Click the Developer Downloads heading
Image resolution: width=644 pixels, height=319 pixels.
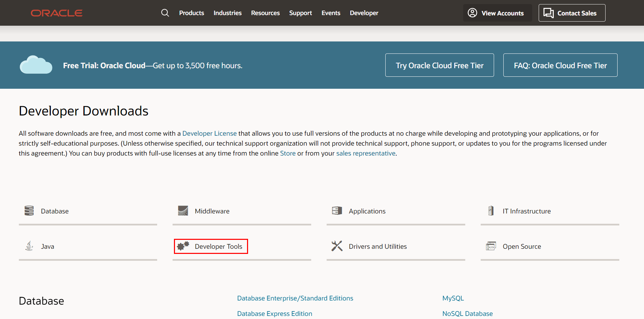click(x=83, y=111)
